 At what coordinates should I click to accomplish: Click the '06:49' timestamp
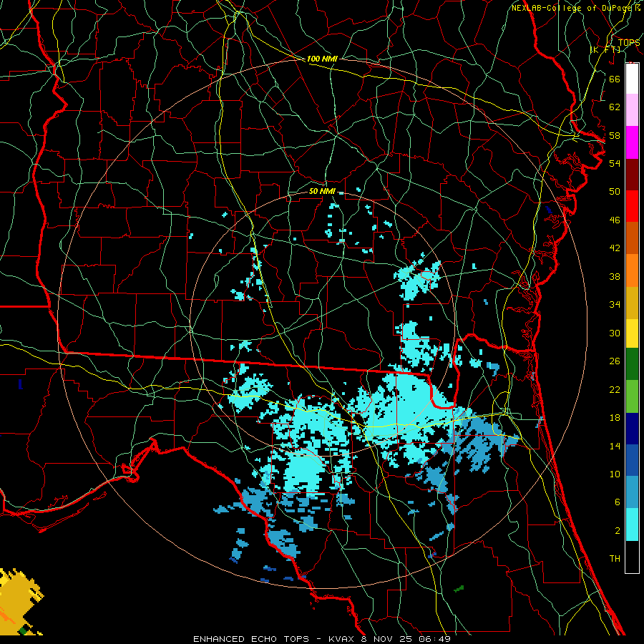coord(434,639)
